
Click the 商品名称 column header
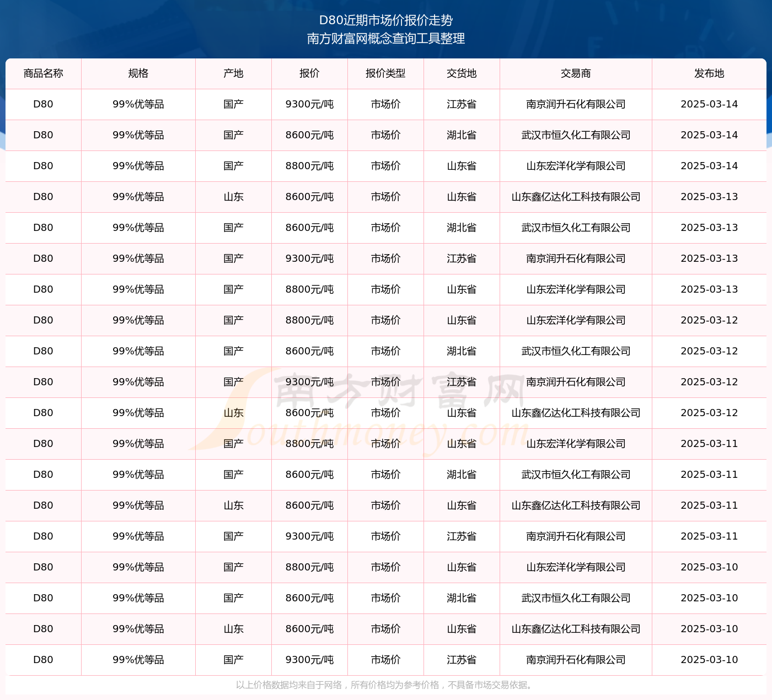(44, 73)
